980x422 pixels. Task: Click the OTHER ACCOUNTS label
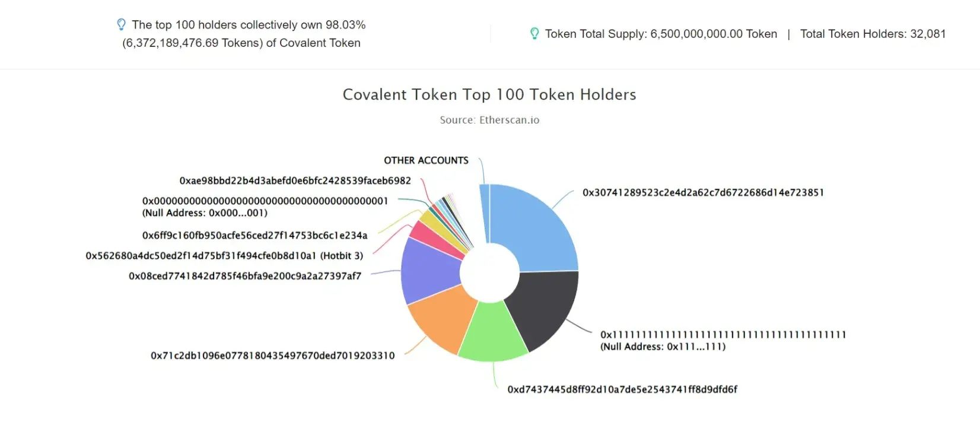click(426, 160)
